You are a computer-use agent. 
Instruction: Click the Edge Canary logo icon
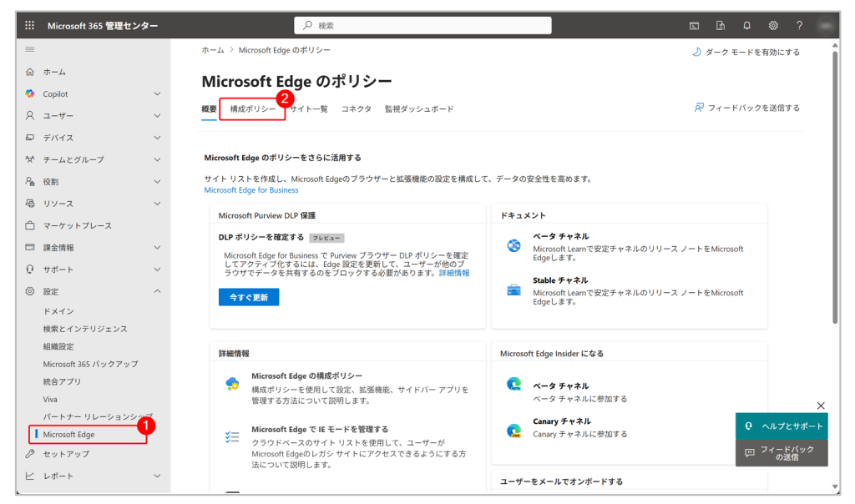(514, 431)
